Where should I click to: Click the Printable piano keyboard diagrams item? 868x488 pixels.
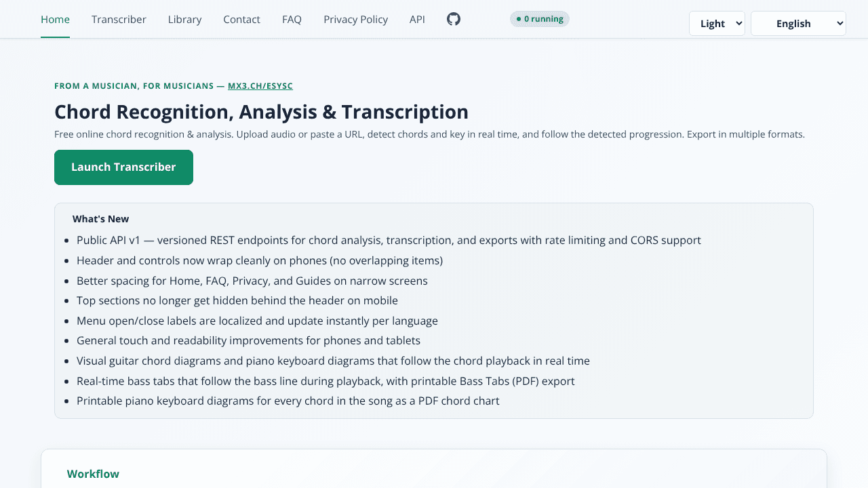pyautogui.click(x=288, y=401)
